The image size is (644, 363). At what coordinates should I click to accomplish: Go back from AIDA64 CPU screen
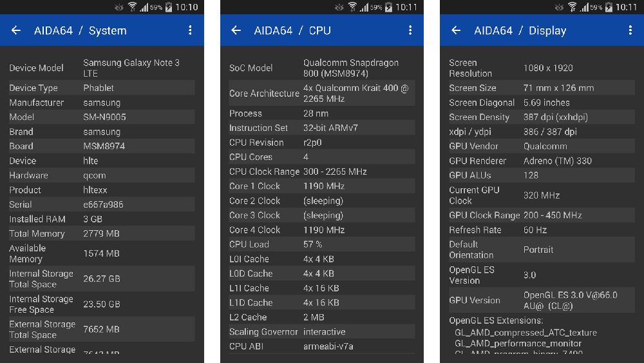236,30
